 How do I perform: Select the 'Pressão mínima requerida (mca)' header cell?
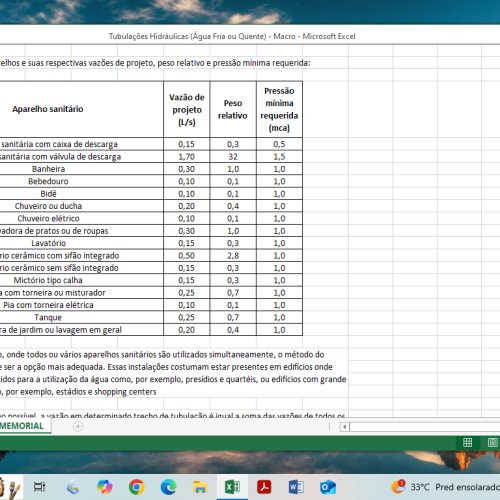point(279,109)
